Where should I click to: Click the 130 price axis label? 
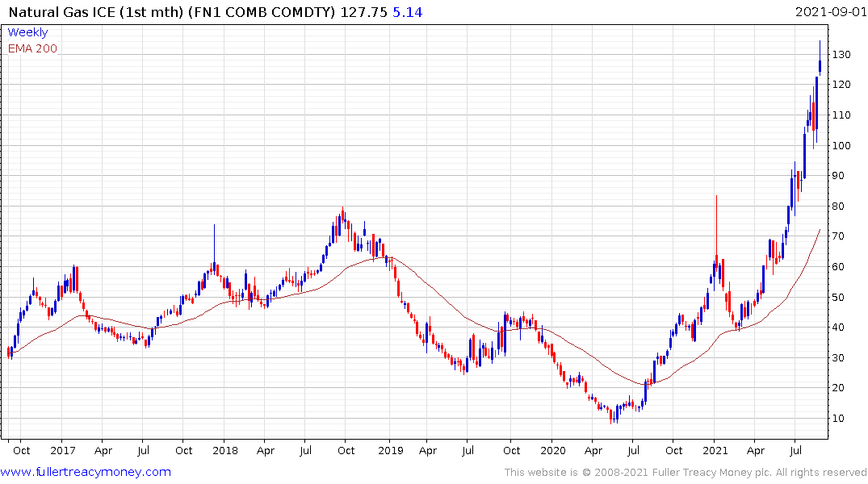tap(841, 54)
